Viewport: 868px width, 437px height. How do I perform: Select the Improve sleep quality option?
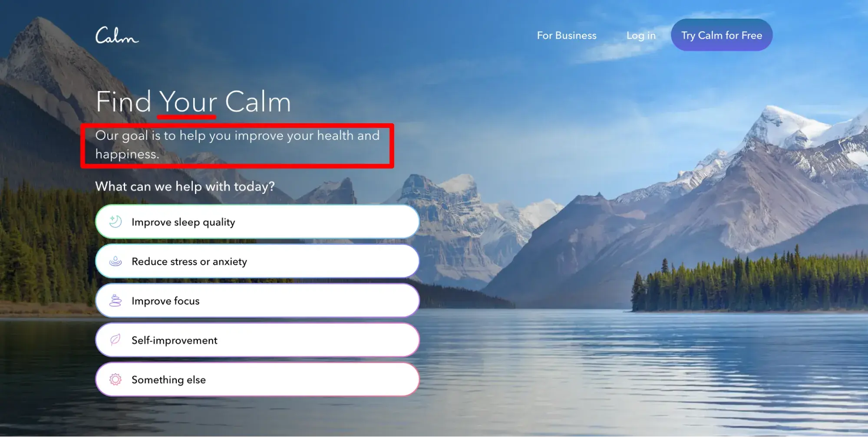tap(257, 222)
